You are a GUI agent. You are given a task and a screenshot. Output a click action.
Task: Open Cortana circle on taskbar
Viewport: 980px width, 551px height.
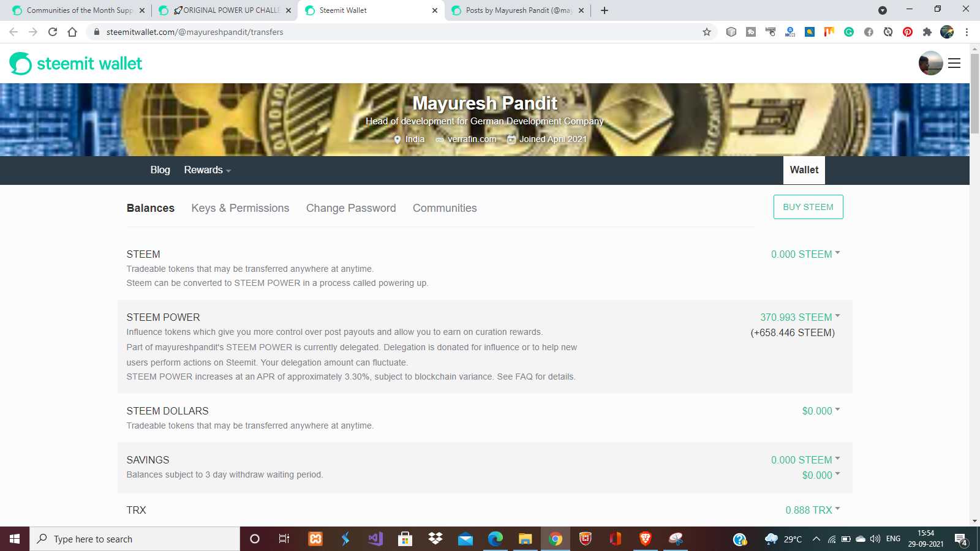tap(255, 539)
